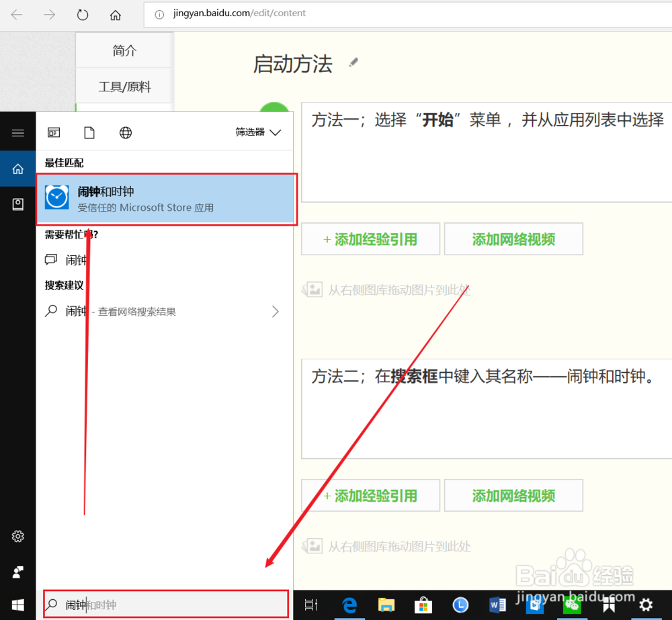Open WeChat from the taskbar
The width and height of the screenshot is (672, 620).
pyautogui.click(x=572, y=605)
